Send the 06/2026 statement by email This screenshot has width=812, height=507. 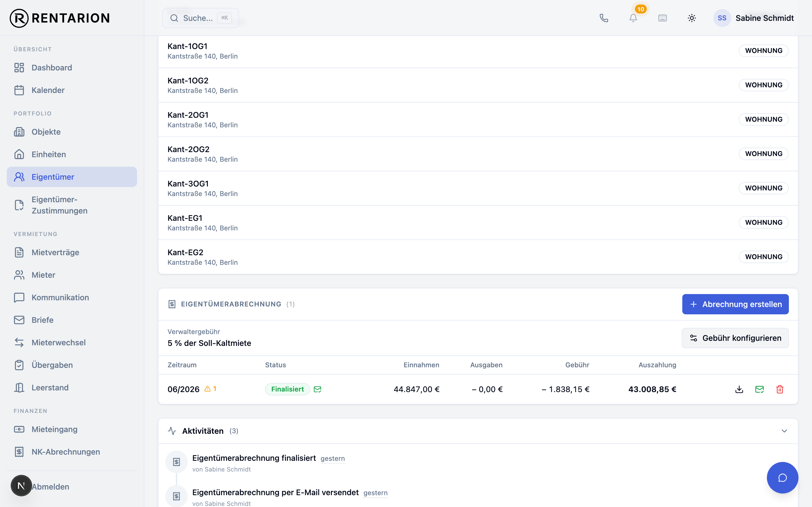[759, 389]
